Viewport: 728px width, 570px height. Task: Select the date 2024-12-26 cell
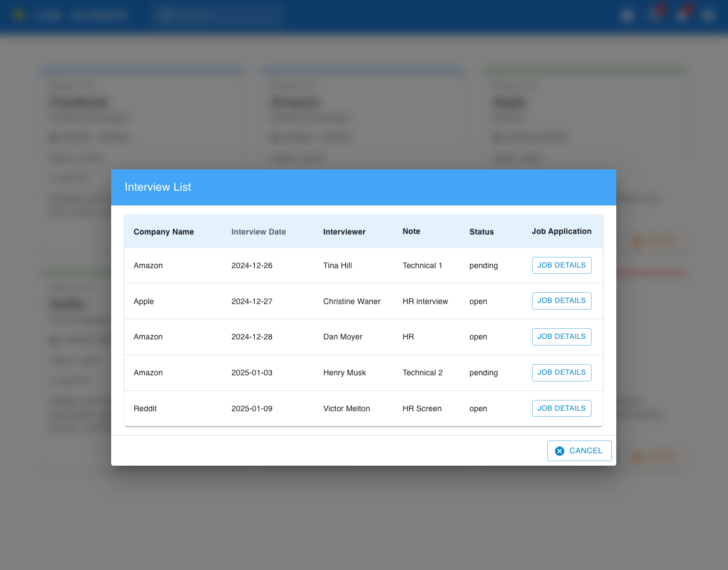pyautogui.click(x=252, y=265)
